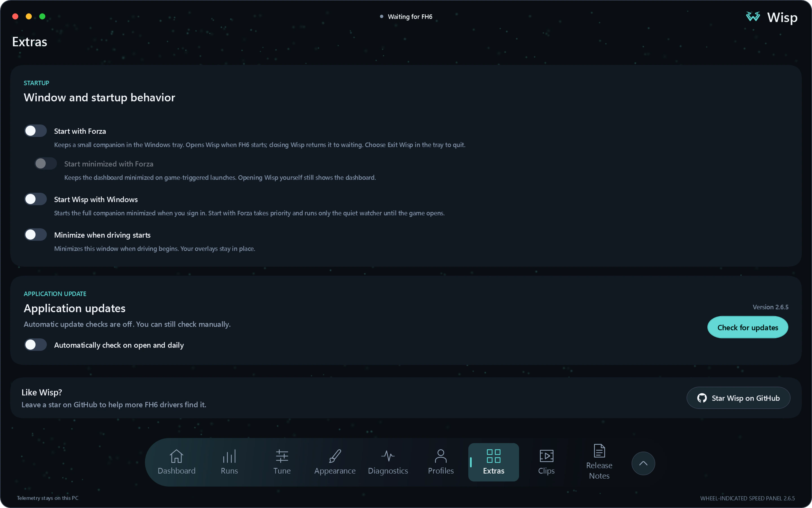Open the Release Notes document icon
812x508 pixels.
tap(599, 450)
